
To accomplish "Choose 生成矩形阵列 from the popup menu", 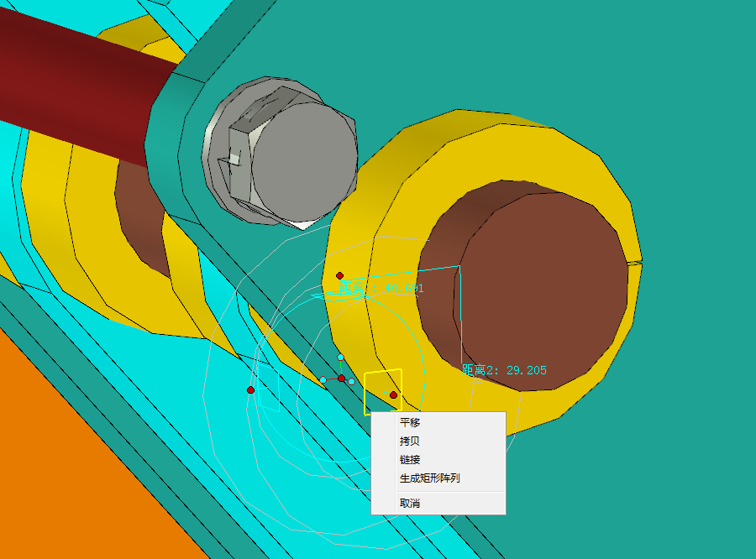I will [x=429, y=478].
